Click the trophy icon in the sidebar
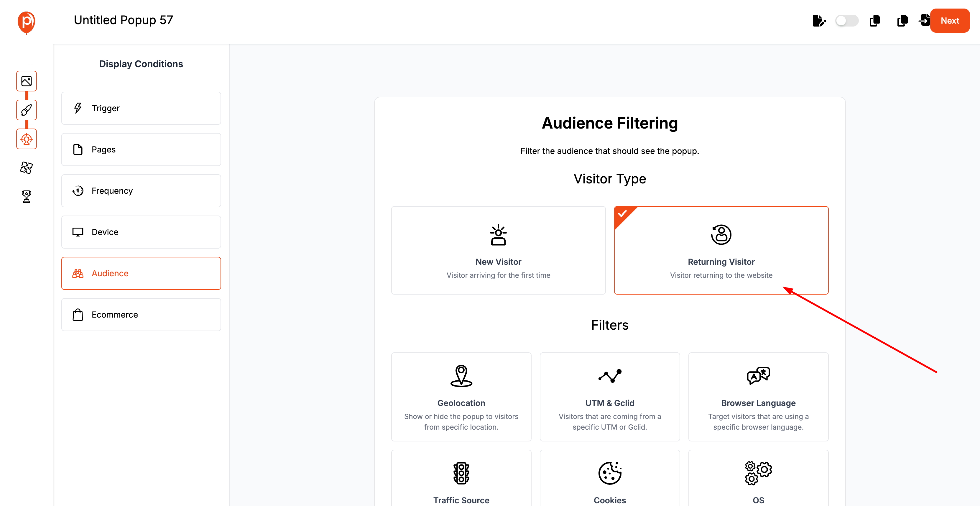Image resolution: width=980 pixels, height=506 pixels. [x=26, y=196]
